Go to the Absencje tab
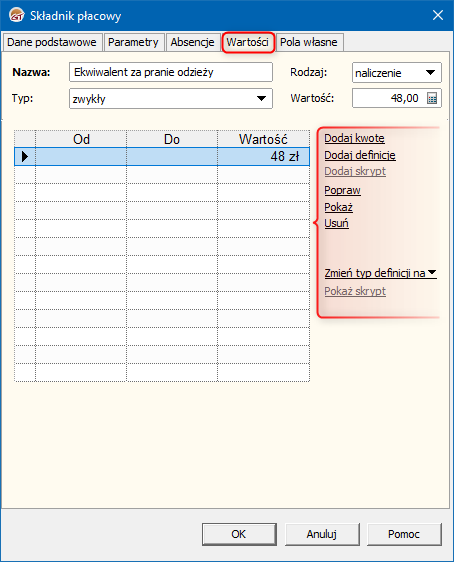 pos(192,42)
